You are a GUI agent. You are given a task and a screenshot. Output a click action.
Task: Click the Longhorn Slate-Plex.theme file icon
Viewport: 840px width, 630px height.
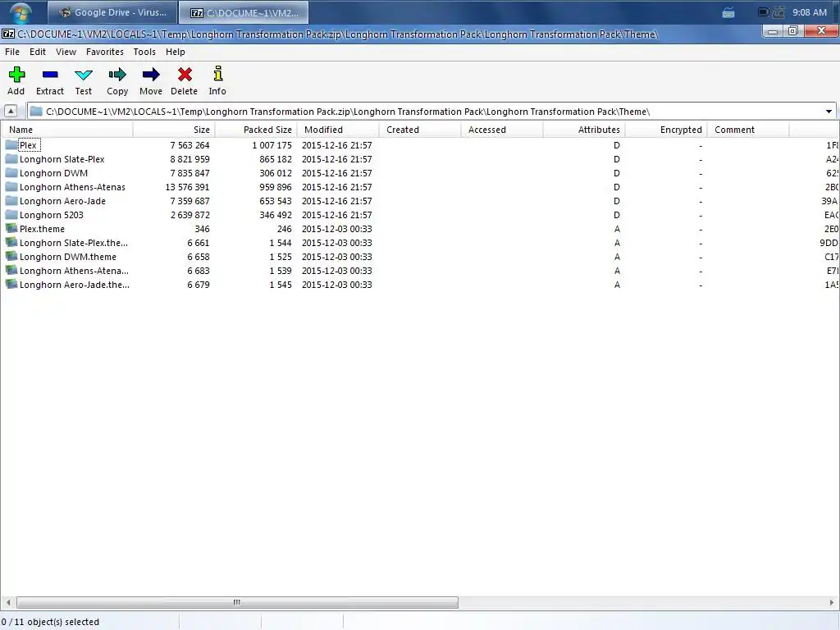click(x=11, y=242)
